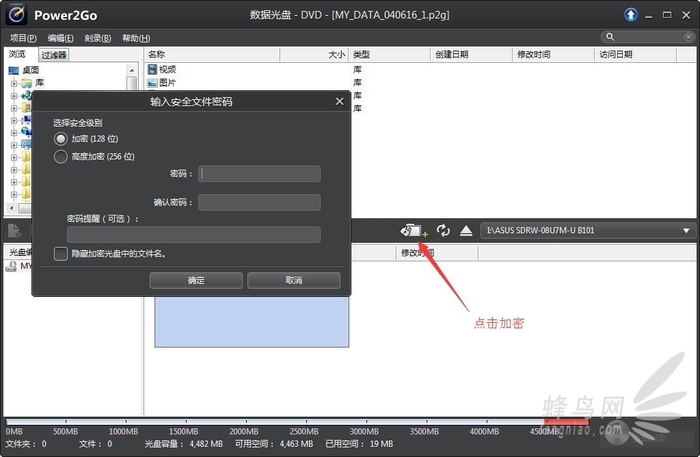Viewport: 700px width, 457px height.
Task: Expand the 库 tree node
Action: 14,83
